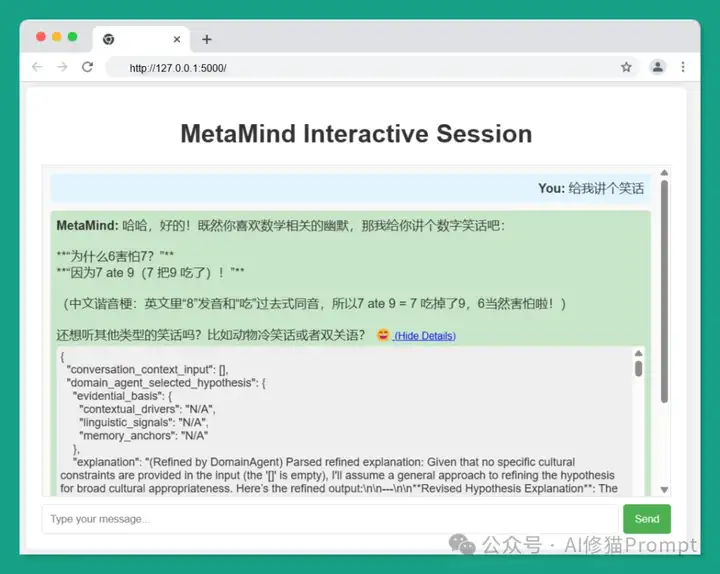Open the browser profile avatar

(x=658, y=67)
